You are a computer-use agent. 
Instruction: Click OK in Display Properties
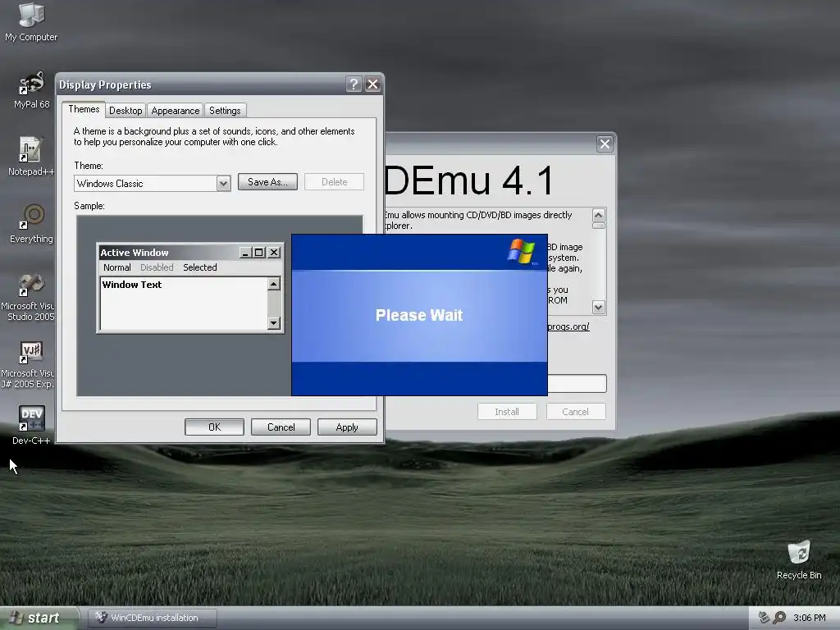point(214,427)
